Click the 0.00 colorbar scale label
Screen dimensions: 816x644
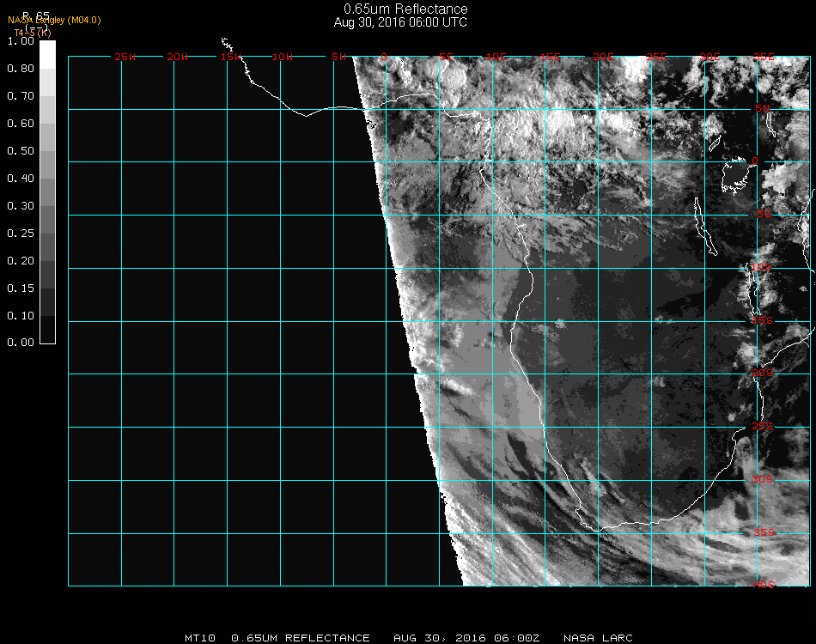click(x=20, y=343)
